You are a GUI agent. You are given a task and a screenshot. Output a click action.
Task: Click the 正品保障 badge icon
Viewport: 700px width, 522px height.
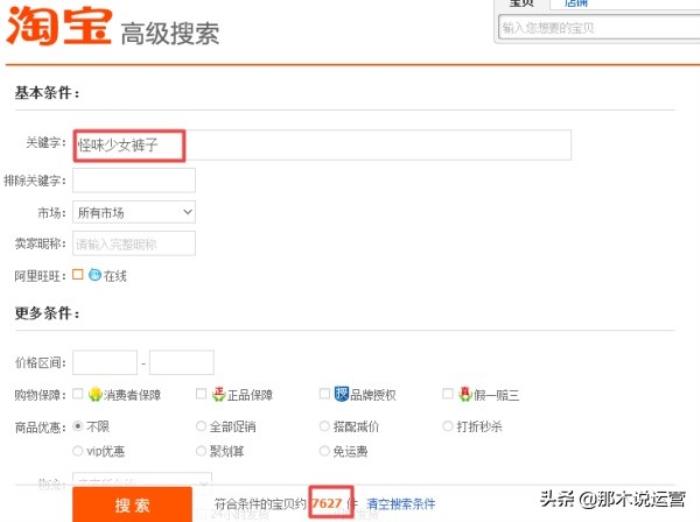pos(218,395)
